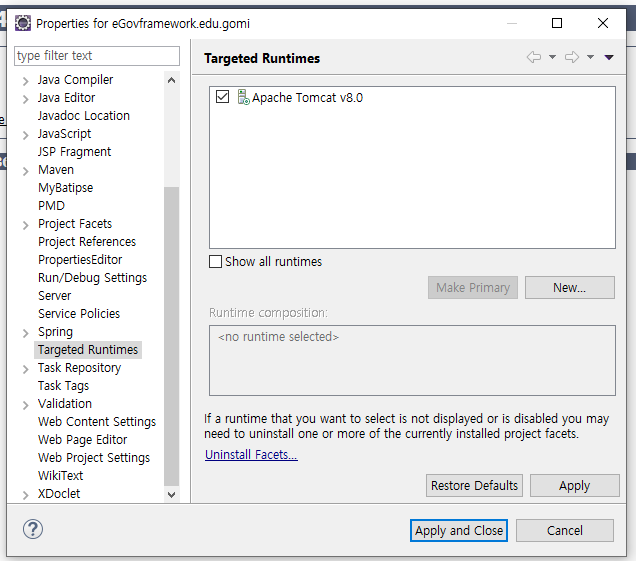Click the tree scrollbar up arrow
The height and width of the screenshot is (561, 636).
point(172,80)
